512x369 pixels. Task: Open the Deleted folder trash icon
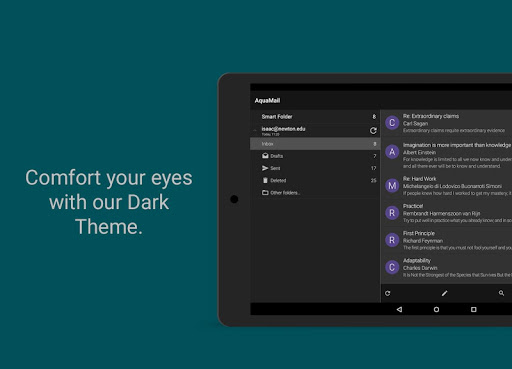(265, 180)
